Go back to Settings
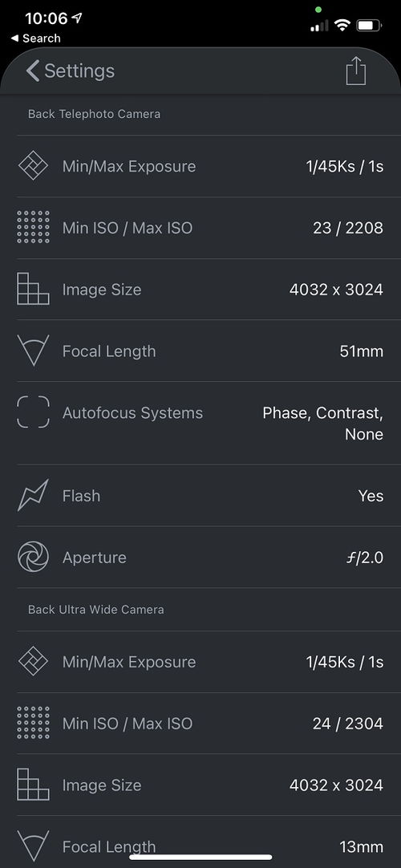The image size is (401, 868). point(71,71)
